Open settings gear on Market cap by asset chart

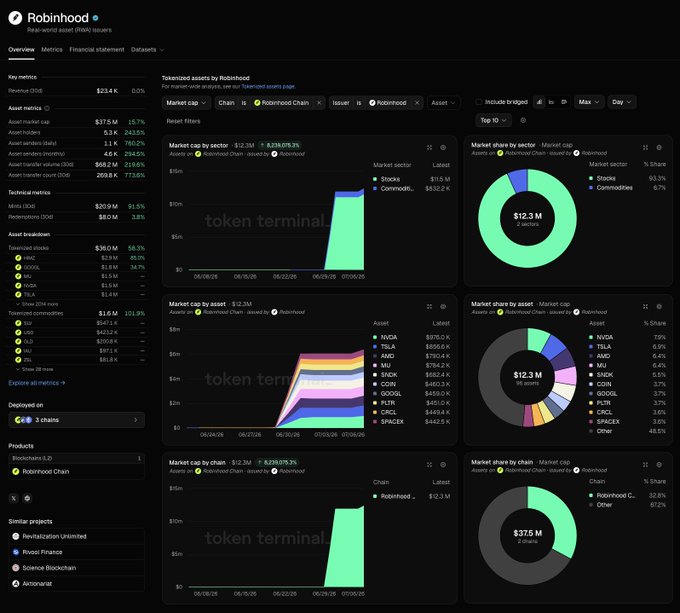point(443,306)
